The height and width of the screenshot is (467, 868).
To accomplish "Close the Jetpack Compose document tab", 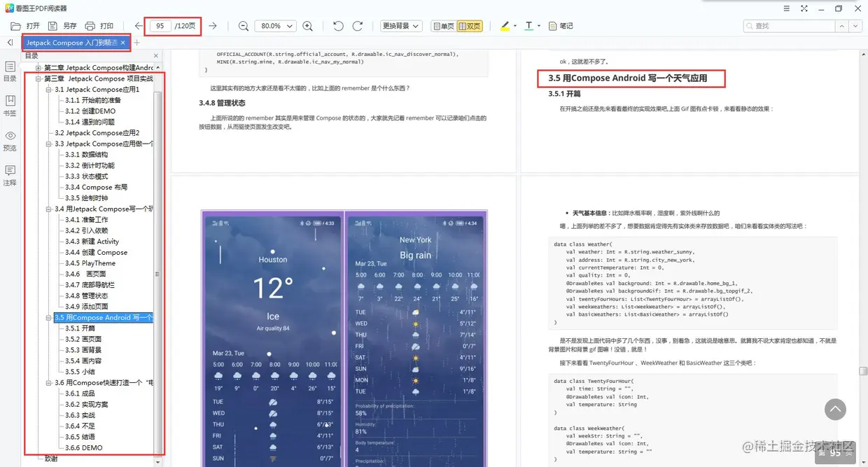I will [123, 43].
